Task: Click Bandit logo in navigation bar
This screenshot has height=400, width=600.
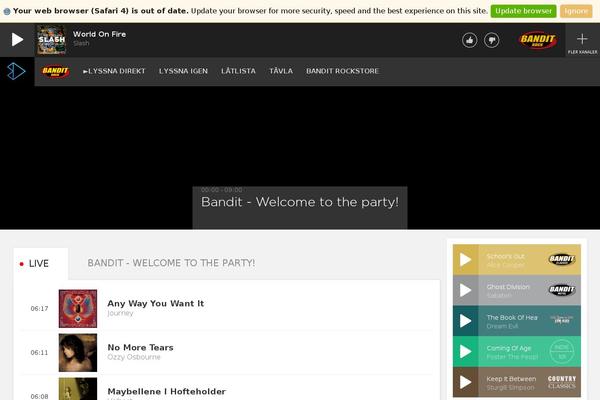Action: (x=55, y=71)
